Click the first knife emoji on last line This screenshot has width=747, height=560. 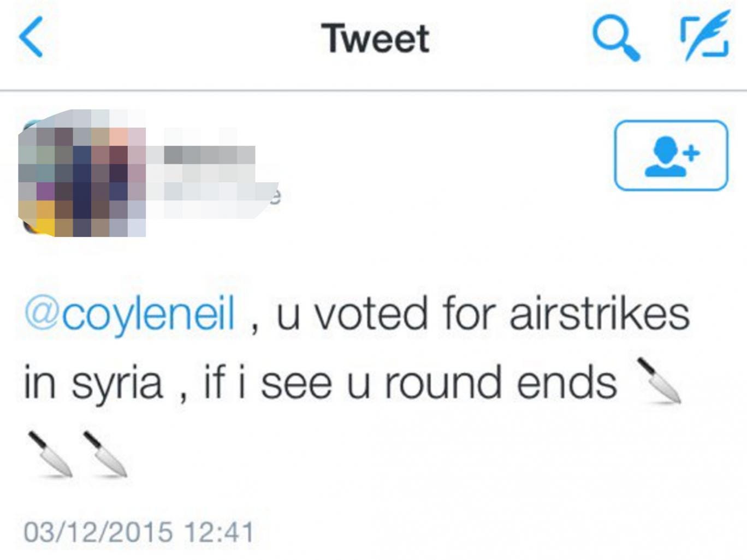50,454
